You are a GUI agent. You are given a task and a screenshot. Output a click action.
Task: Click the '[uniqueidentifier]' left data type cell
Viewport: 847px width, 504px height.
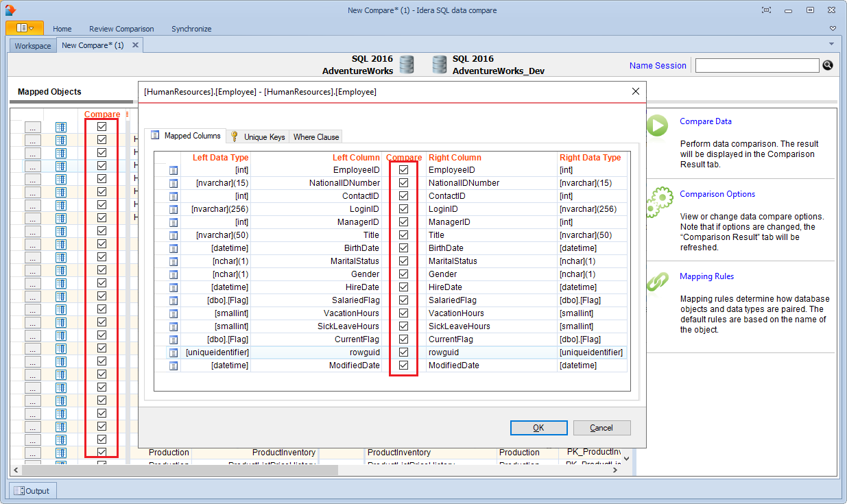click(x=216, y=352)
